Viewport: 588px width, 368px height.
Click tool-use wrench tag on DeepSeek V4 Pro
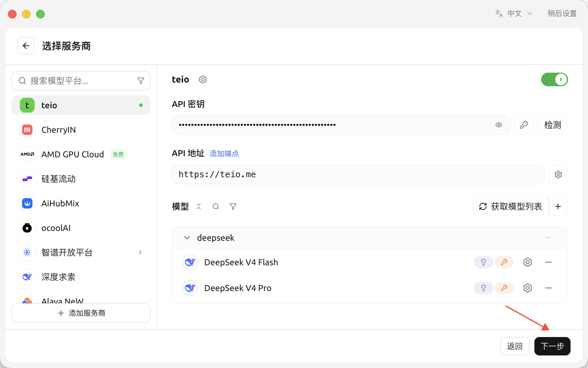(x=504, y=288)
